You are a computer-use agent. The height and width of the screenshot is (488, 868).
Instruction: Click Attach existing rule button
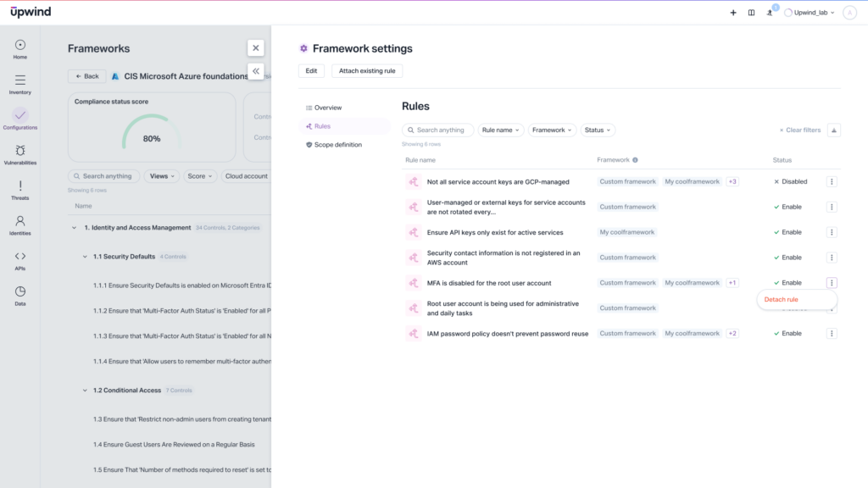(x=367, y=71)
